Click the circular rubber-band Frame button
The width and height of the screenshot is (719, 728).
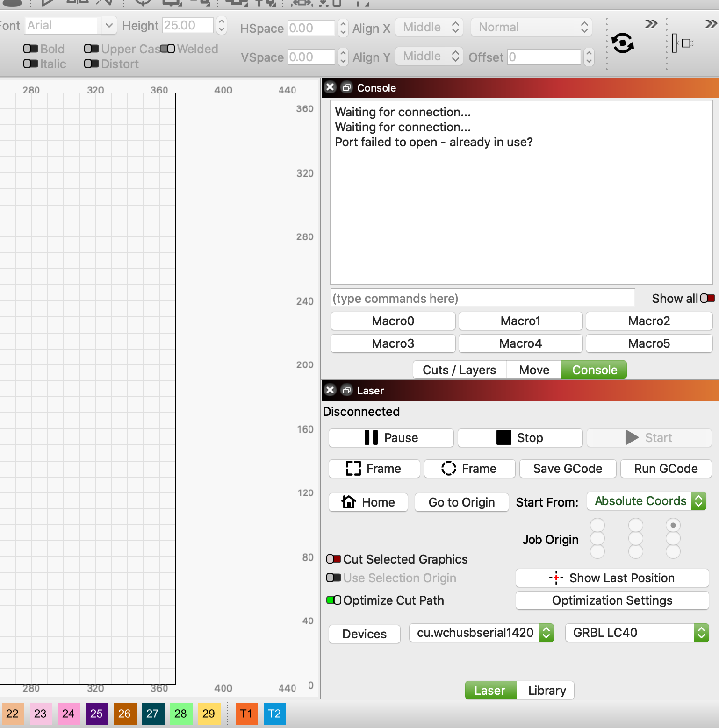(x=469, y=469)
